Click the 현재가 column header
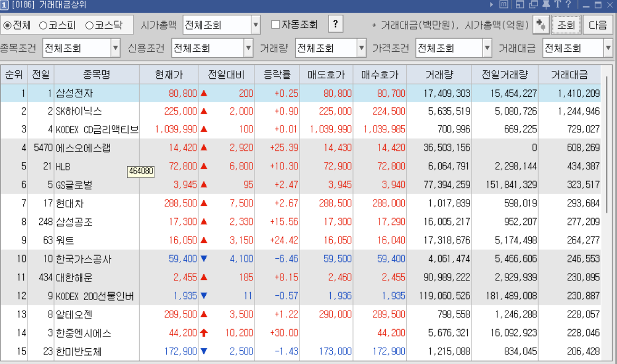 click(169, 75)
